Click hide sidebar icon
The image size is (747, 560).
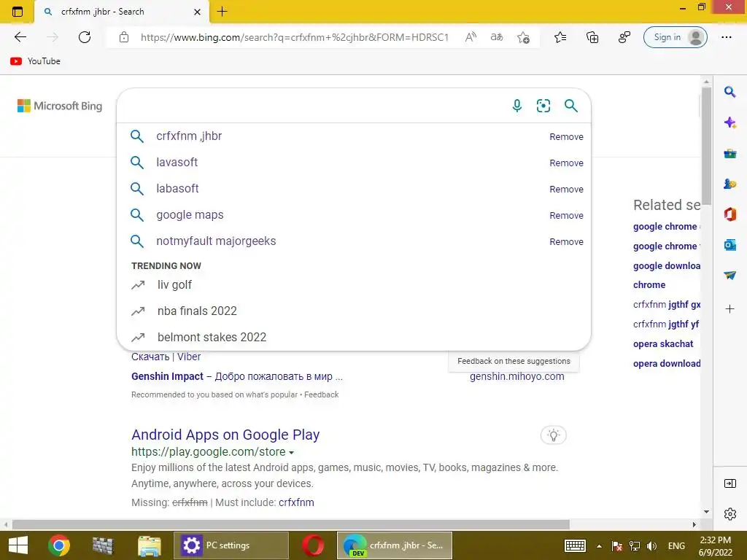[x=729, y=484]
